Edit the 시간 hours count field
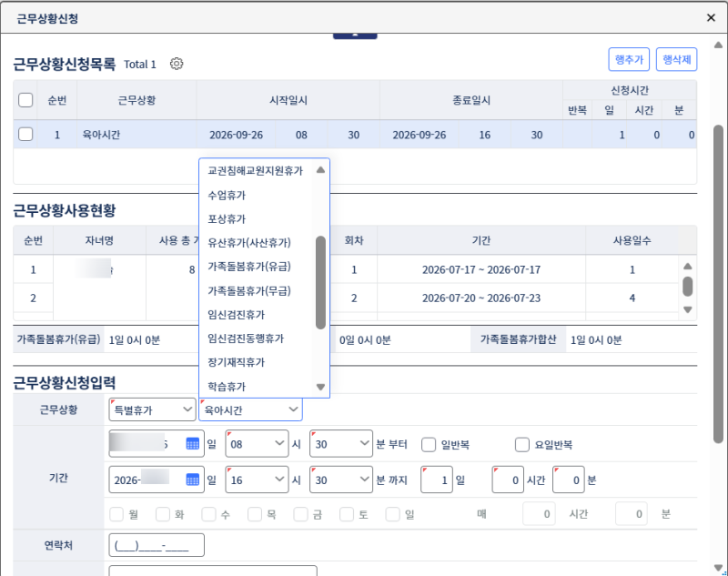728x576 pixels. click(508, 480)
